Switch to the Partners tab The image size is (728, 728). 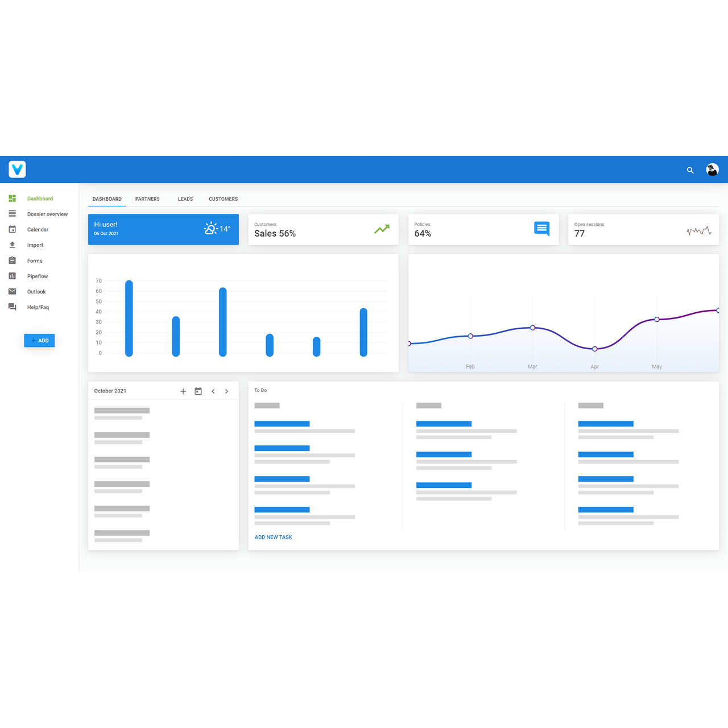pyautogui.click(x=147, y=199)
